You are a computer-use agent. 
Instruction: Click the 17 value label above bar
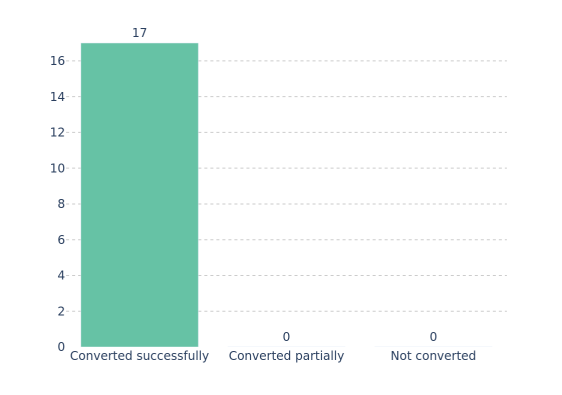pos(139,33)
